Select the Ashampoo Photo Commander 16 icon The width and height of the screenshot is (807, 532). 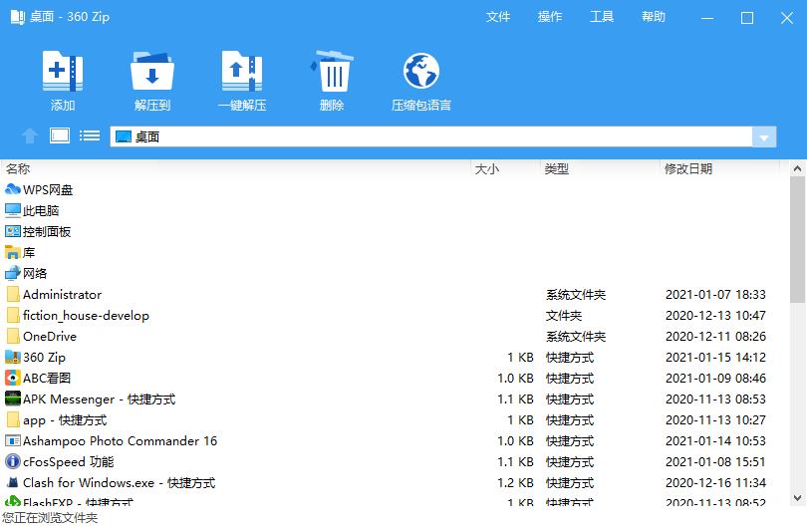[12, 441]
